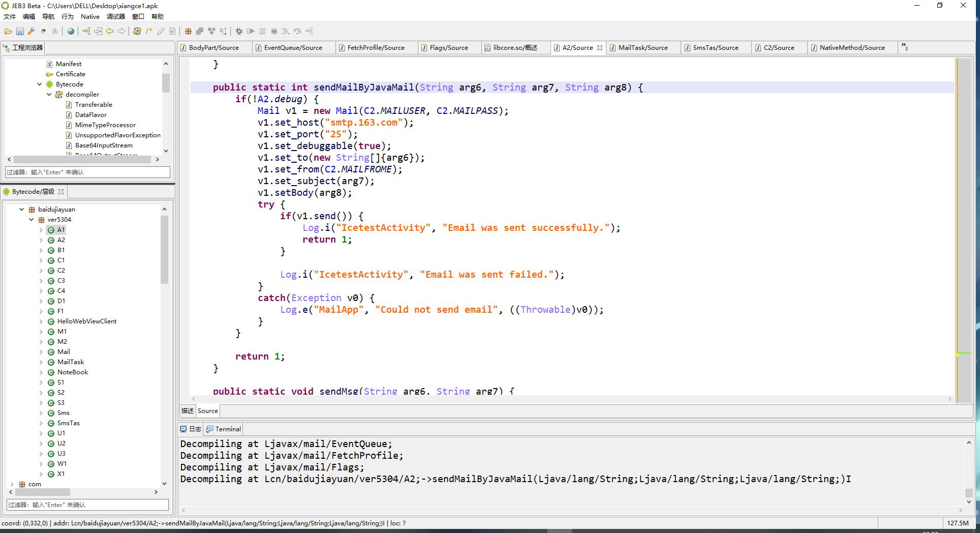Click the rename pencil toolbar icon

[x=161, y=31]
